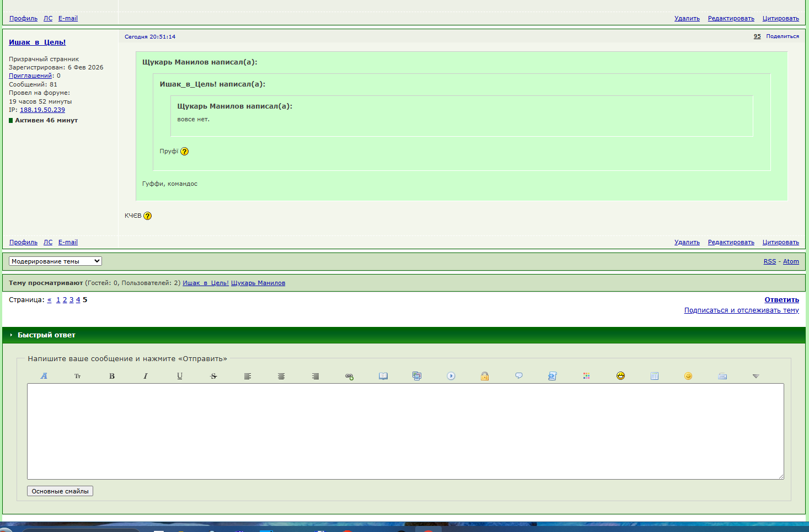The width and height of the screenshot is (809, 532).
Task: Open the smiley picker with the grinning face
Action: click(620, 376)
